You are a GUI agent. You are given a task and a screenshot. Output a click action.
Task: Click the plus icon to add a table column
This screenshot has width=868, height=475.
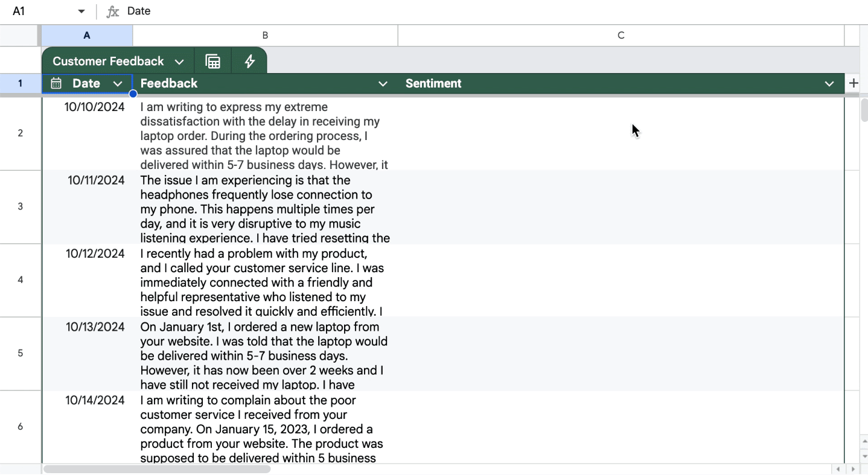point(853,83)
